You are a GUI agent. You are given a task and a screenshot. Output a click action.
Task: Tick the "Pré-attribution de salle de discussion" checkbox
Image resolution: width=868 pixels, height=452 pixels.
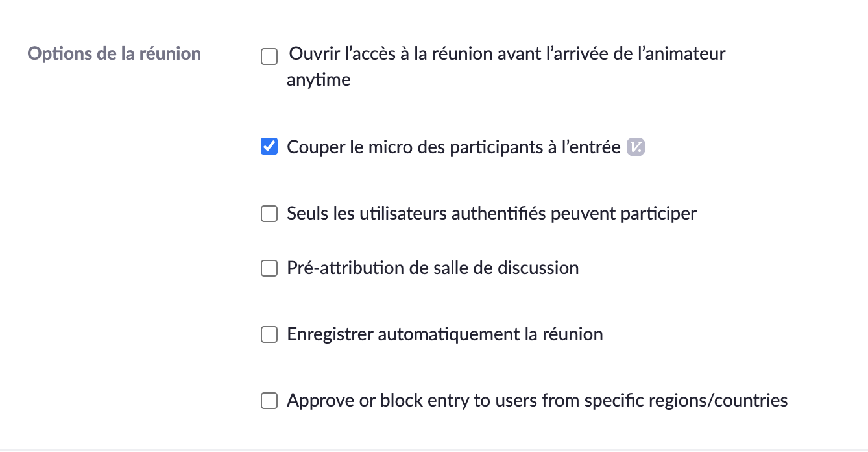point(269,268)
